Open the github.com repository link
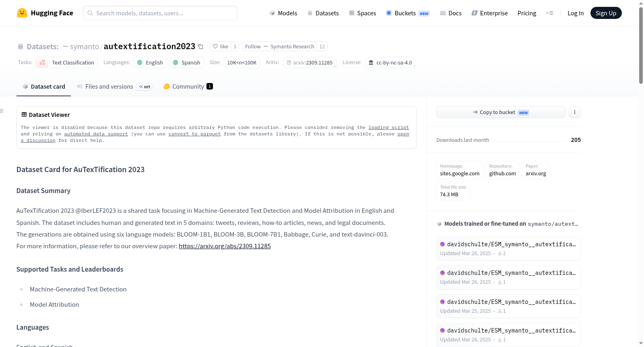This screenshot has height=347, width=644. pos(502,170)
